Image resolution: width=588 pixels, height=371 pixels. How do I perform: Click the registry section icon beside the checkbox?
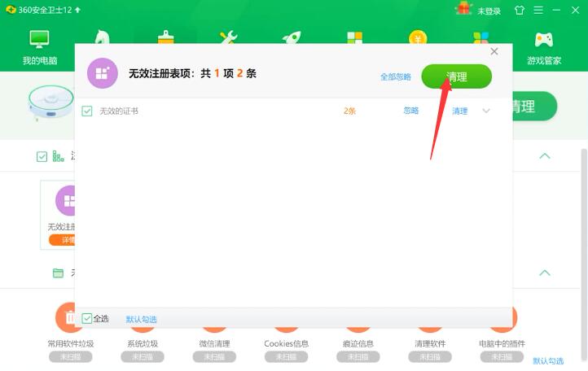(x=58, y=156)
